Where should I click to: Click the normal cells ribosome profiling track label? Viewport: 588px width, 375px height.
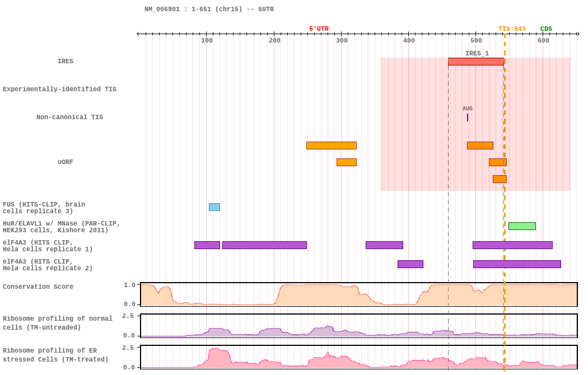57,323
